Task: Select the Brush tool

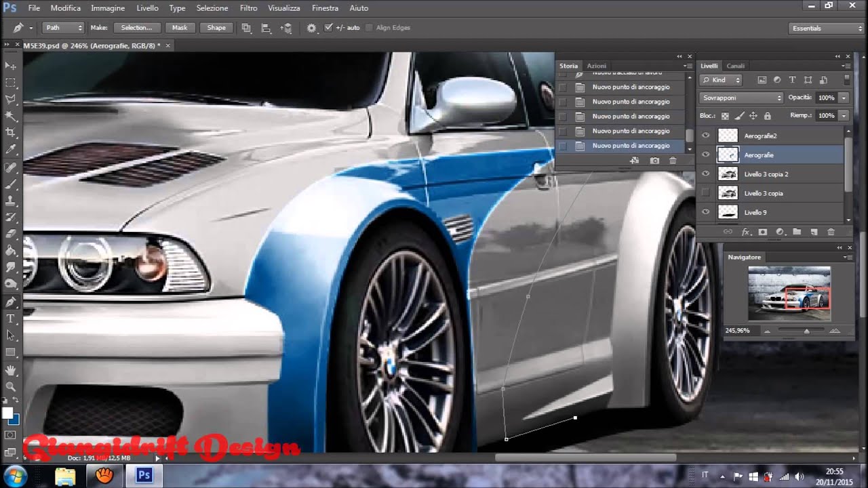Action: [11, 184]
